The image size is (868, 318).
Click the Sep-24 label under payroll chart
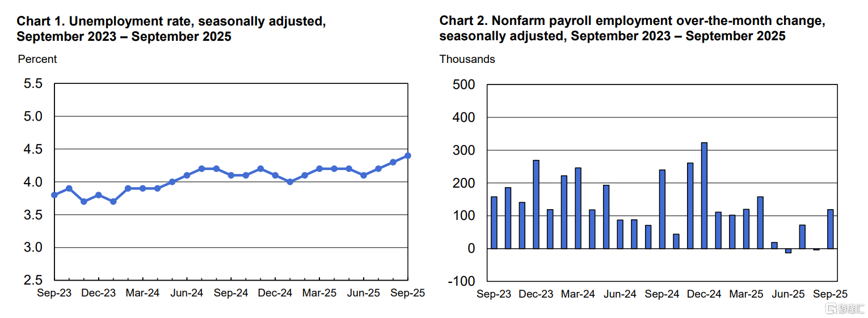pyautogui.click(x=662, y=294)
